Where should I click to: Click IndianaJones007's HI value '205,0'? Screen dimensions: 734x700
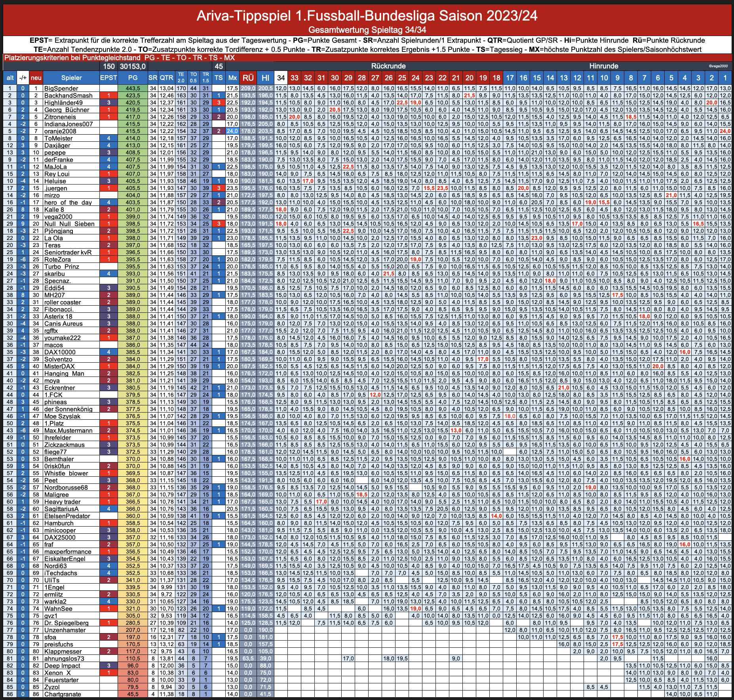pyautogui.click(x=265, y=124)
